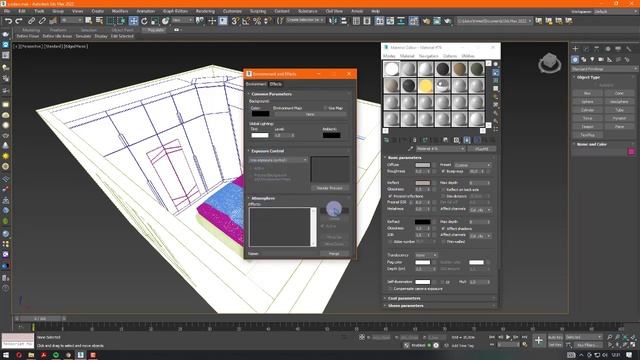This screenshot has width=640, height=360.
Task: Open the Utilities wrench tab
Action: (x=629, y=49)
